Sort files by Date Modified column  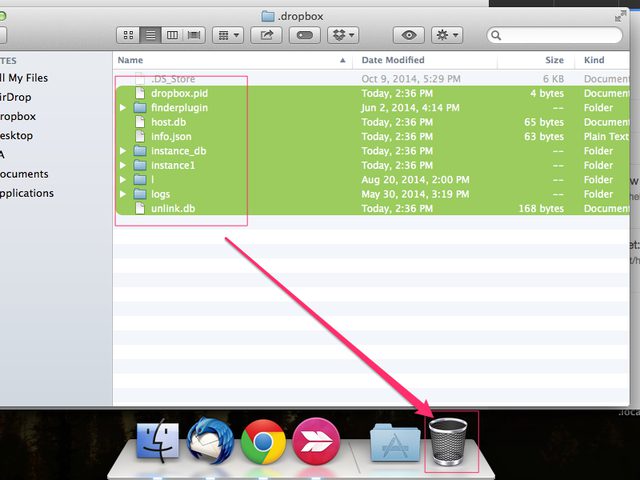pos(393,60)
